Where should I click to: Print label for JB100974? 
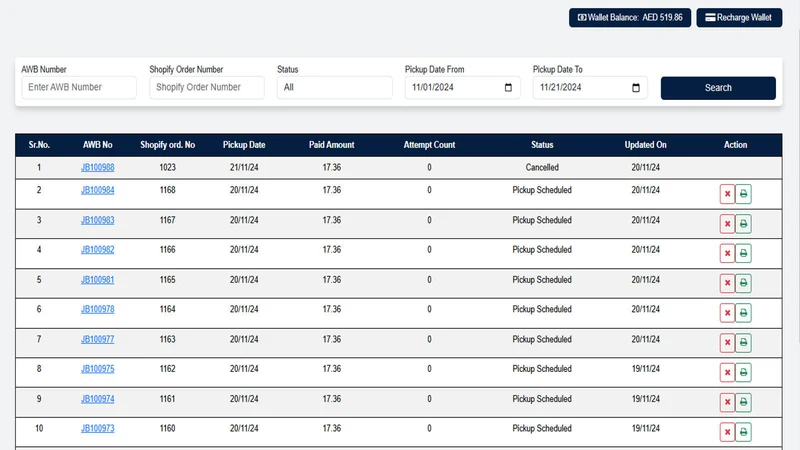(x=743, y=403)
